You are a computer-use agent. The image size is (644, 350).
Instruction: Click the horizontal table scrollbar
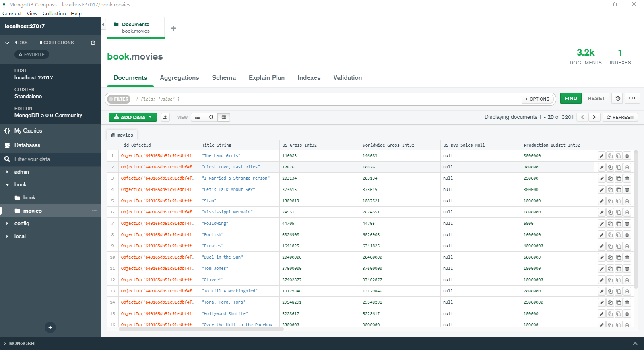click(201, 329)
